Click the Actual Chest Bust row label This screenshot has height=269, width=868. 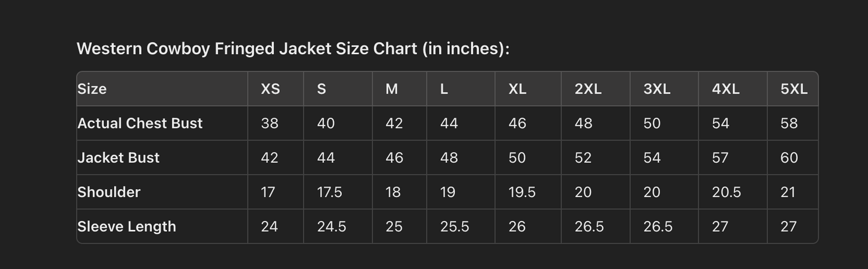[140, 123]
